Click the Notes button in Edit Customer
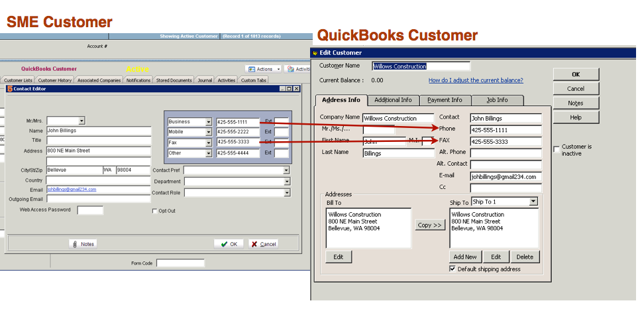The width and height of the screenshot is (644, 317). [x=576, y=103]
